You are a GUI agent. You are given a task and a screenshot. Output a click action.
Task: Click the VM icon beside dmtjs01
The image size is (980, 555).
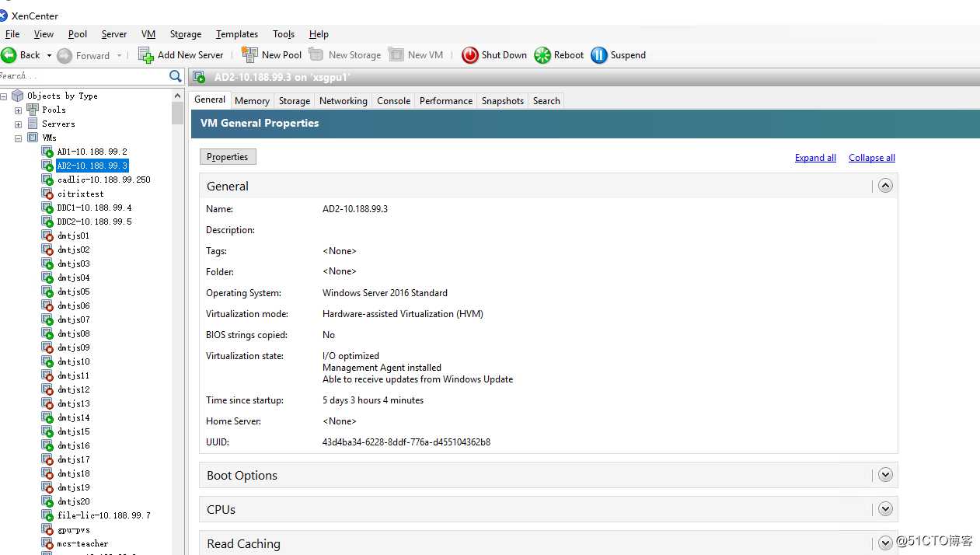[47, 236]
